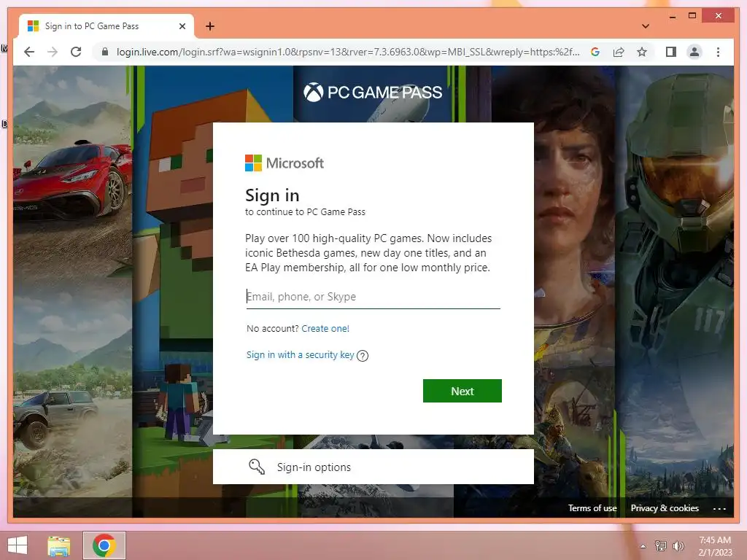Open Chrome side panel
This screenshot has height=560, width=747.
[x=671, y=52]
